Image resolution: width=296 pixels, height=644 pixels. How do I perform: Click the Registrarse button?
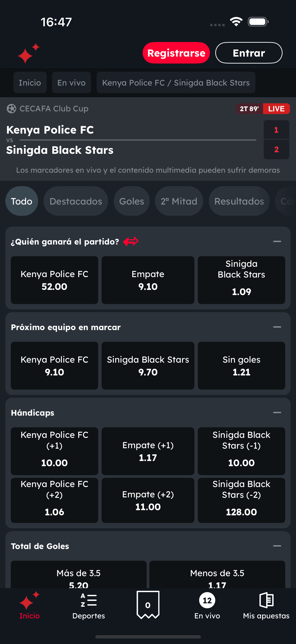coord(176,53)
